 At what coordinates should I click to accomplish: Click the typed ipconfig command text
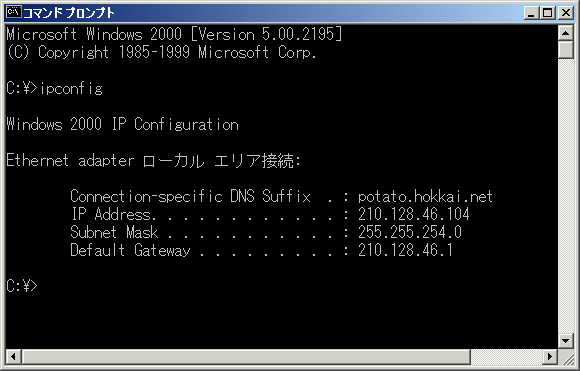(x=71, y=89)
